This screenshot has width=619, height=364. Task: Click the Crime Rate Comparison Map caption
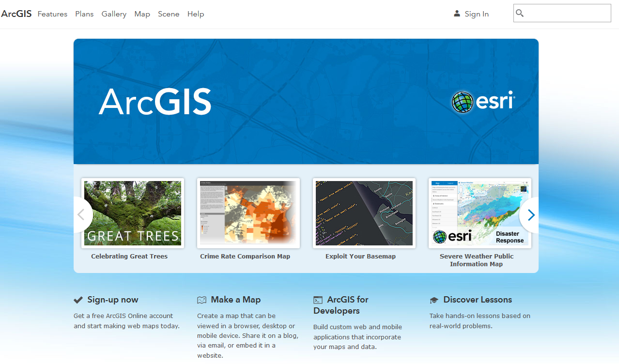(245, 257)
